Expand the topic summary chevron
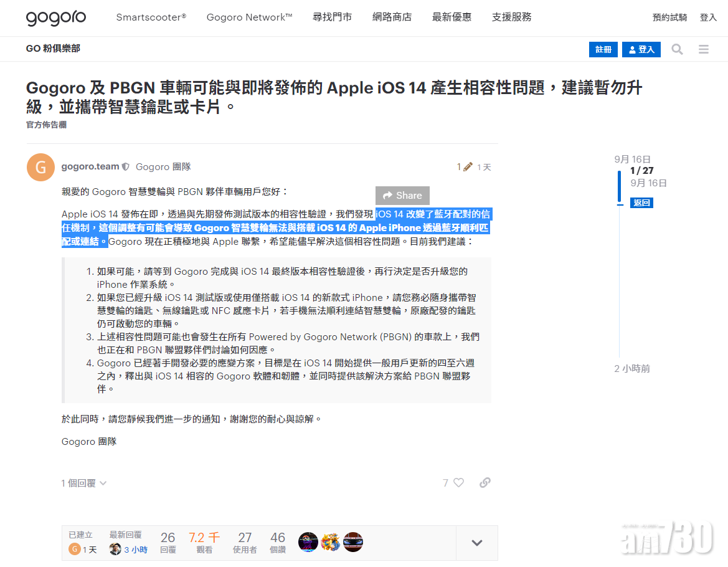728x567 pixels. click(476, 543)
